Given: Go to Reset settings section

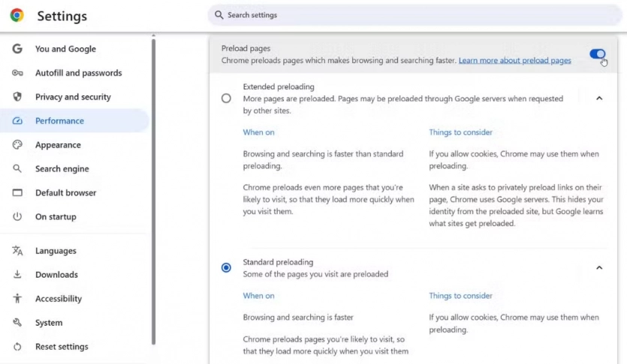Looking at the screenshot, I should pos(62,347).
